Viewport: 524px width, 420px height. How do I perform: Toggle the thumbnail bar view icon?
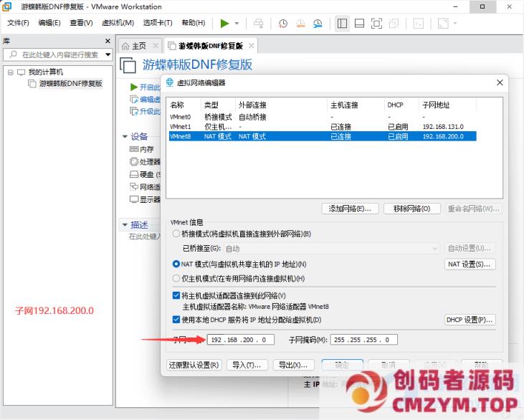tap(360, 24)
